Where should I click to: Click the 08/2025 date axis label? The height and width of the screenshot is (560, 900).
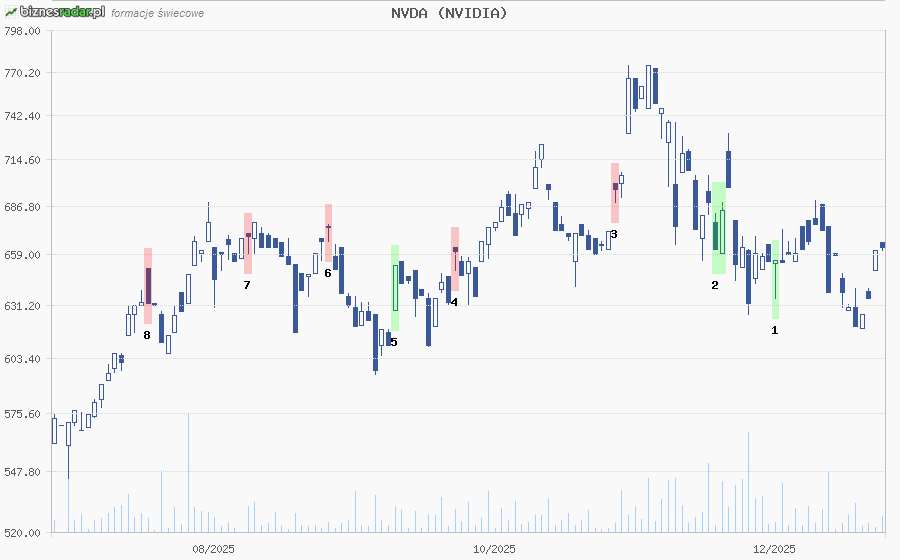tap(213, 548)
